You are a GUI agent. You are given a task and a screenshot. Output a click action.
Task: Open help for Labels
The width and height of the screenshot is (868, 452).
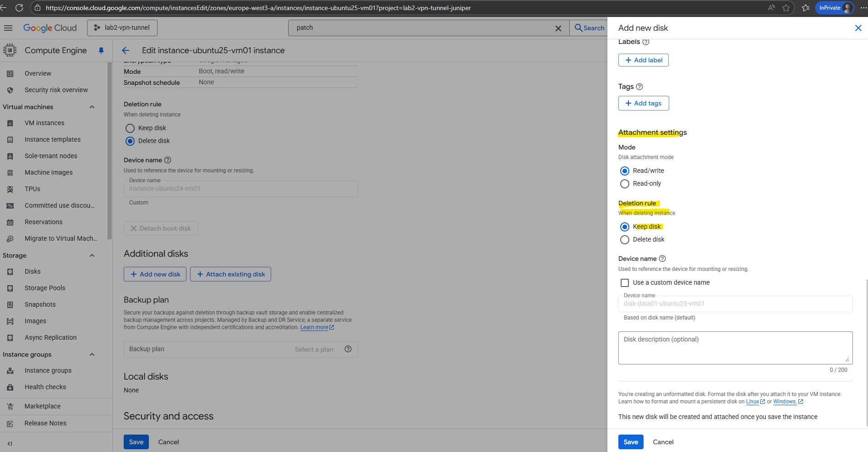(x=646, y=42)
